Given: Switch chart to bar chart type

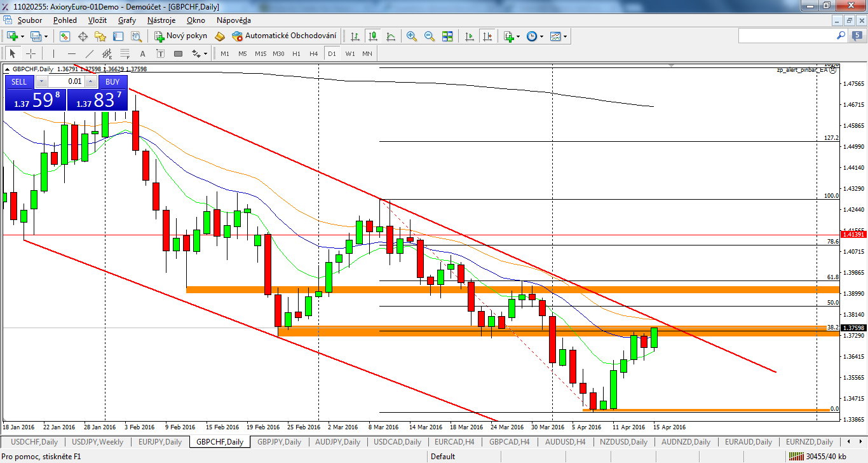Looking at the screenshot, I should (x=355, y=36).
